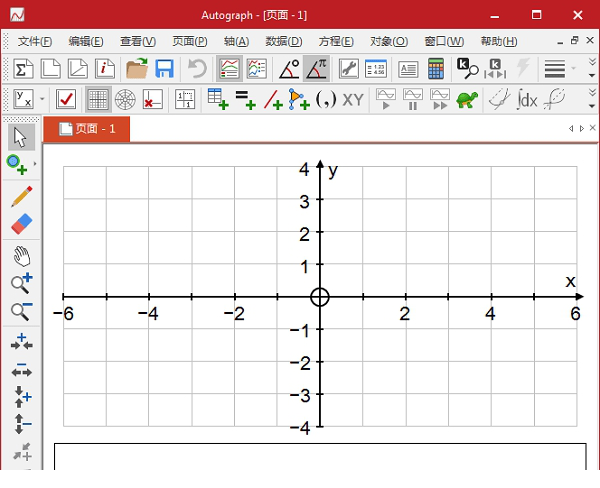600x488 pixels.
Task: Click the origin circle on graph
Action: (320, 297)
